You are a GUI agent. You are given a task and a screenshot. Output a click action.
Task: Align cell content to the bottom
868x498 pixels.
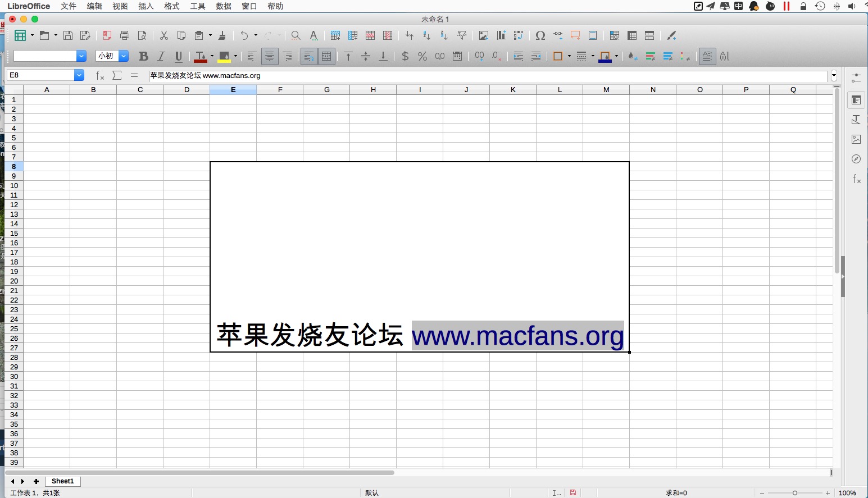(383, 56)
